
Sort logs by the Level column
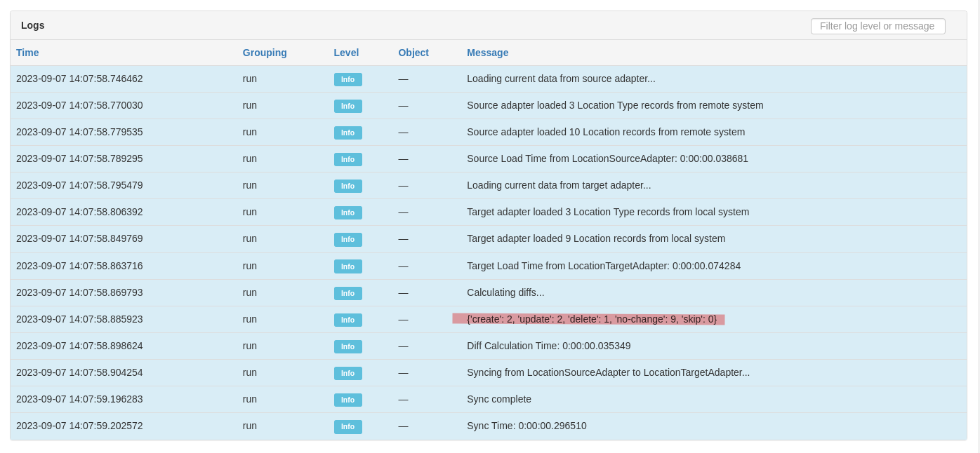coord(346,53)
